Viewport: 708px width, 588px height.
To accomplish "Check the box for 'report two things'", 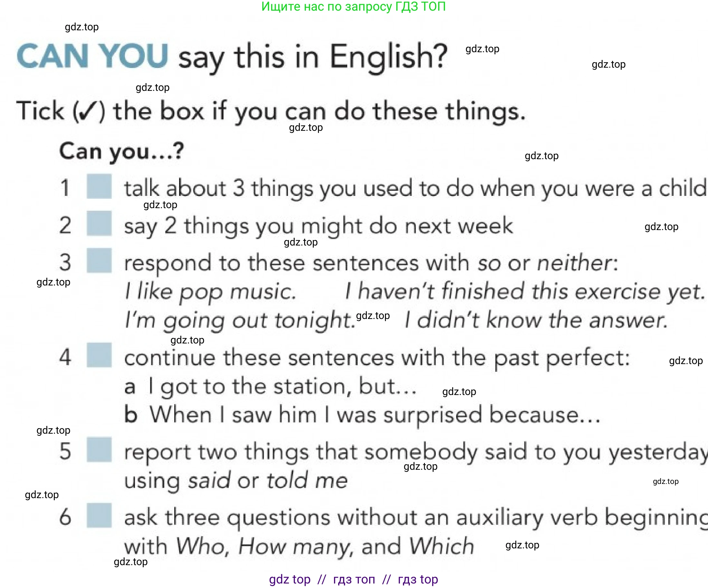I will [x=99, y=449].
